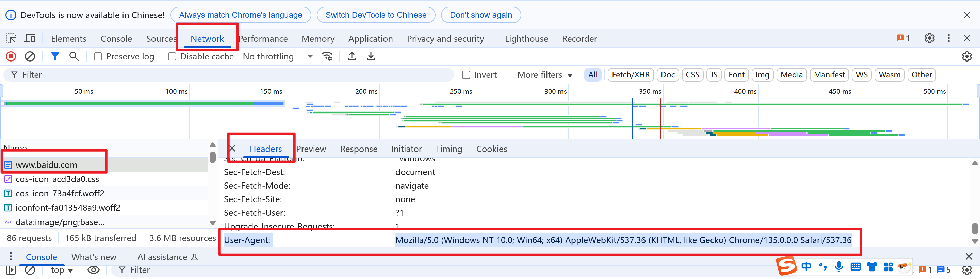Open Network panel settings gear
Screen dimensions: 980x279
967,57
